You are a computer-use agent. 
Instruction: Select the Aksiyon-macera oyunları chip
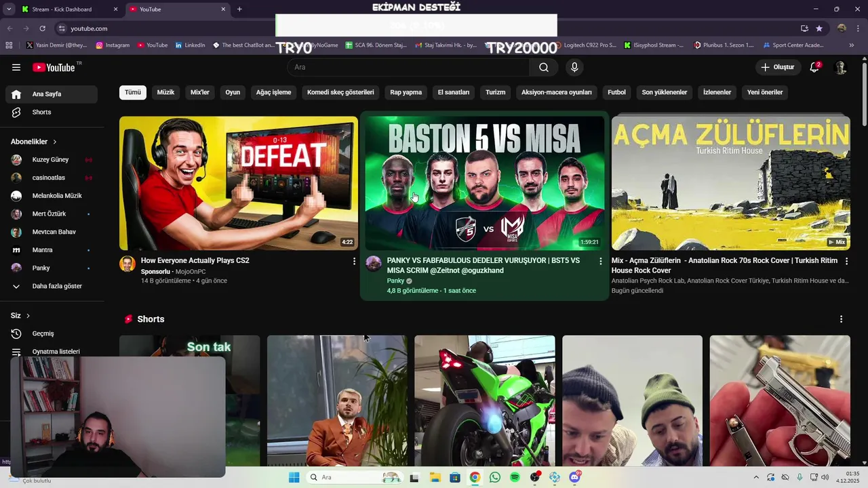click(x=556, y=92)
